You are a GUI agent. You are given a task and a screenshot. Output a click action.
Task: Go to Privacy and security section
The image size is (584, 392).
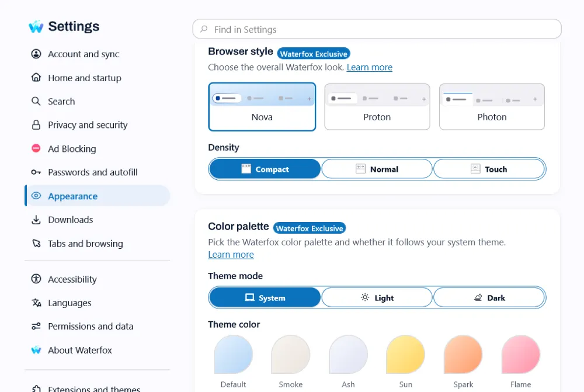tap(98, 125)
